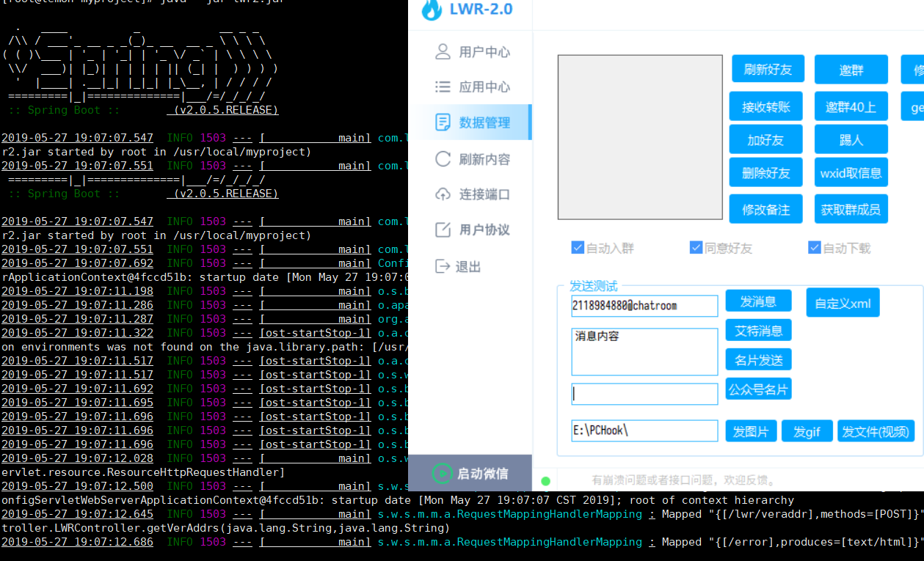
Task: Click the 启动微信 button
Action: point(470,473)
